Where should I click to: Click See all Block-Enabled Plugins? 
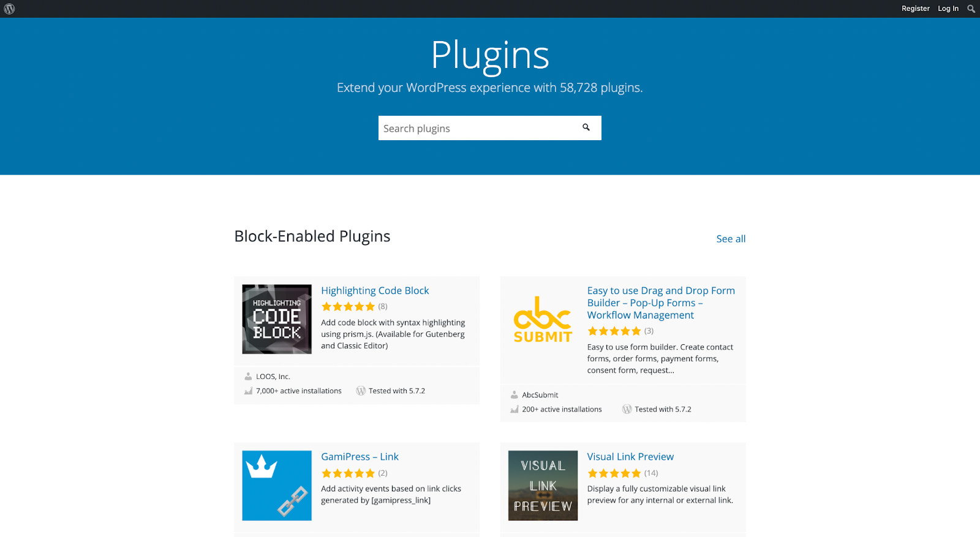(731, 239)
